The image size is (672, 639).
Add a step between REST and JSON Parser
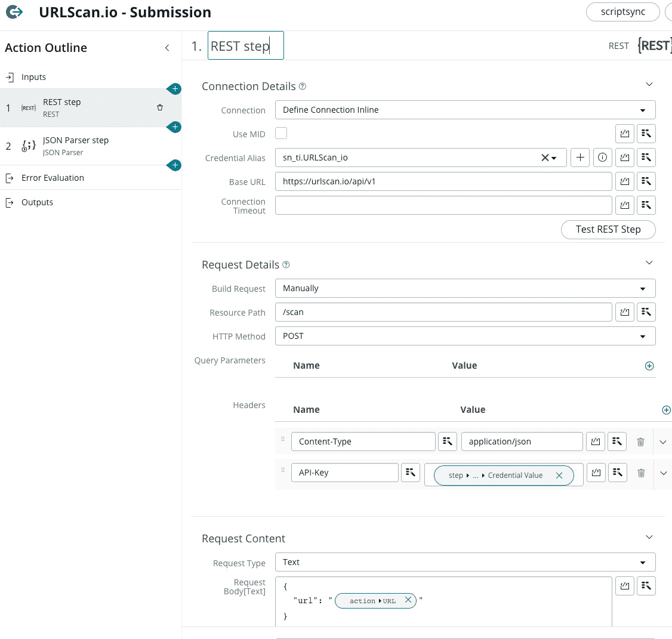(174, 127)
